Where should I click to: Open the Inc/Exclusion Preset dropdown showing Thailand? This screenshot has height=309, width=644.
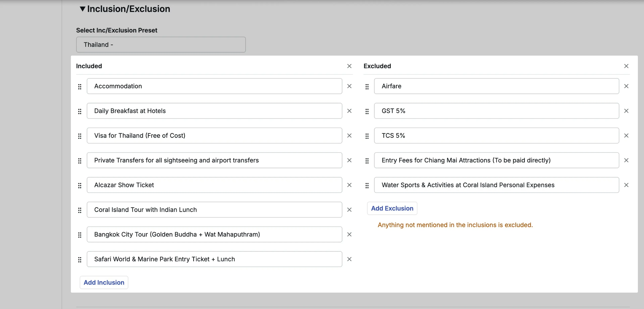(x=161, y=45)
